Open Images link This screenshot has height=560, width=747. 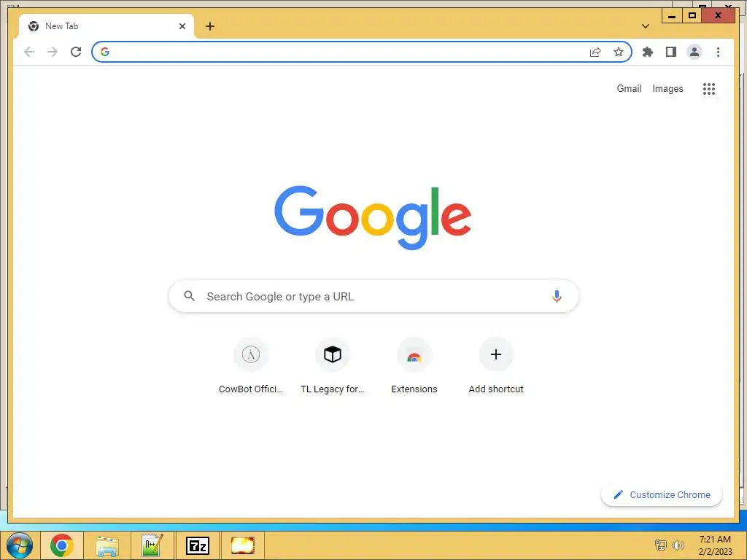pyautogui.click(x=667, y=88)
